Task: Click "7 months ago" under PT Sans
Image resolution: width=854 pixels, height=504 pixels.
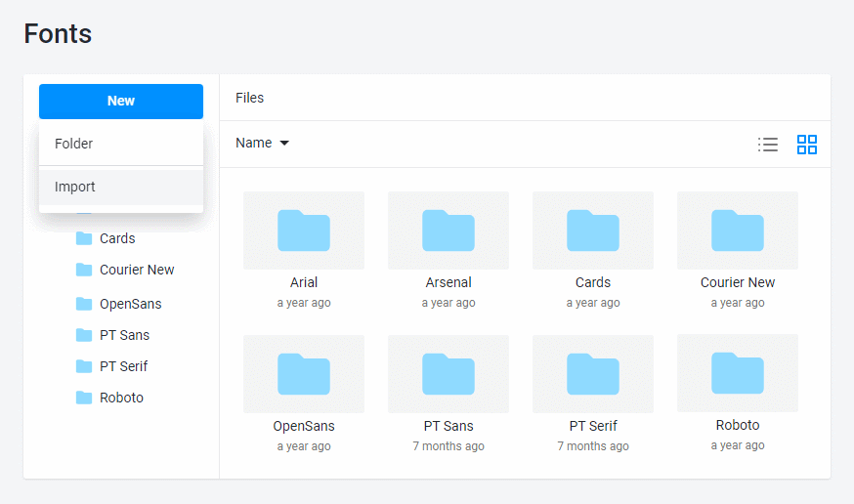Action: coord(448,446)
